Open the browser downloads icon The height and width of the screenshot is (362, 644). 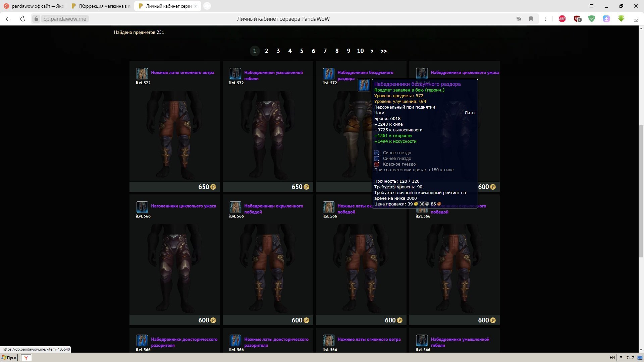(x=636, y=19)
